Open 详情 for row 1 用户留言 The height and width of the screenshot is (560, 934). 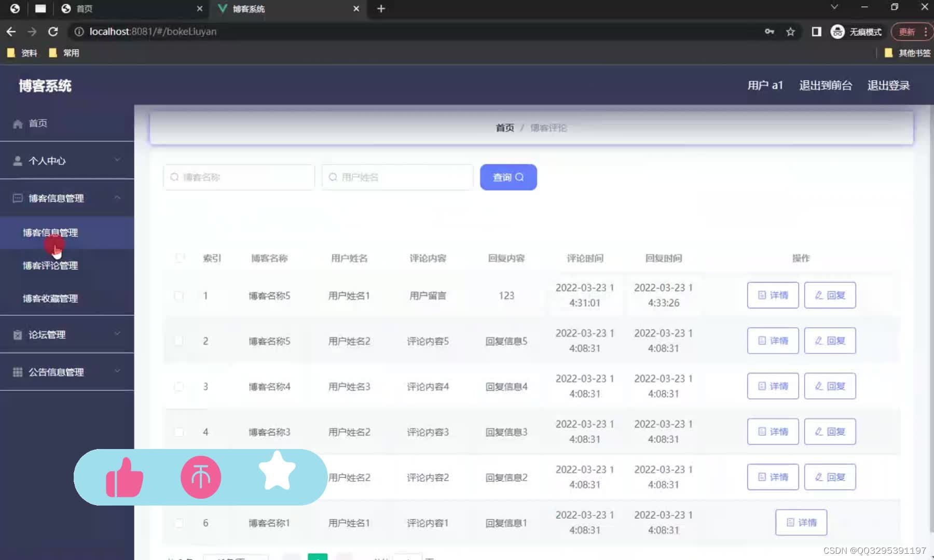coord(773,295)
